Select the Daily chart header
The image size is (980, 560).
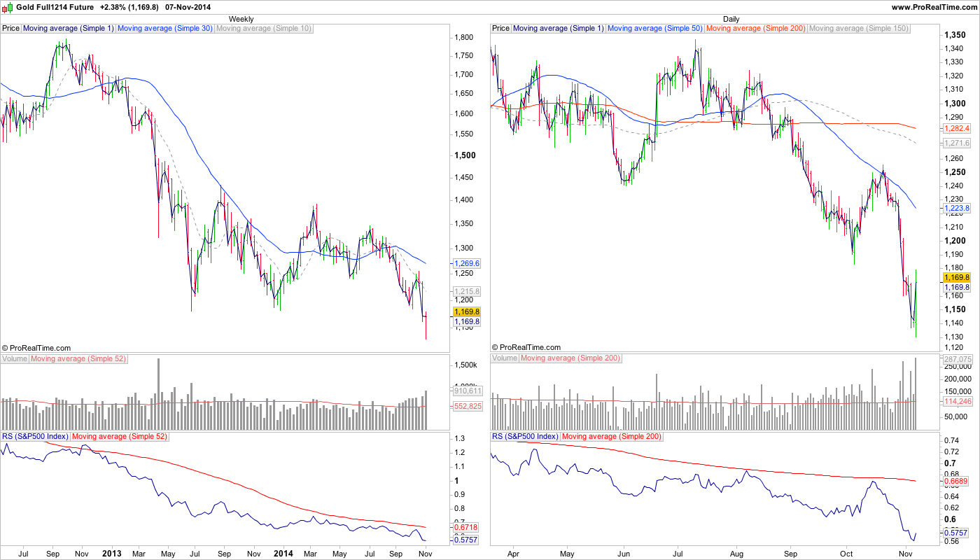(731, 19)
